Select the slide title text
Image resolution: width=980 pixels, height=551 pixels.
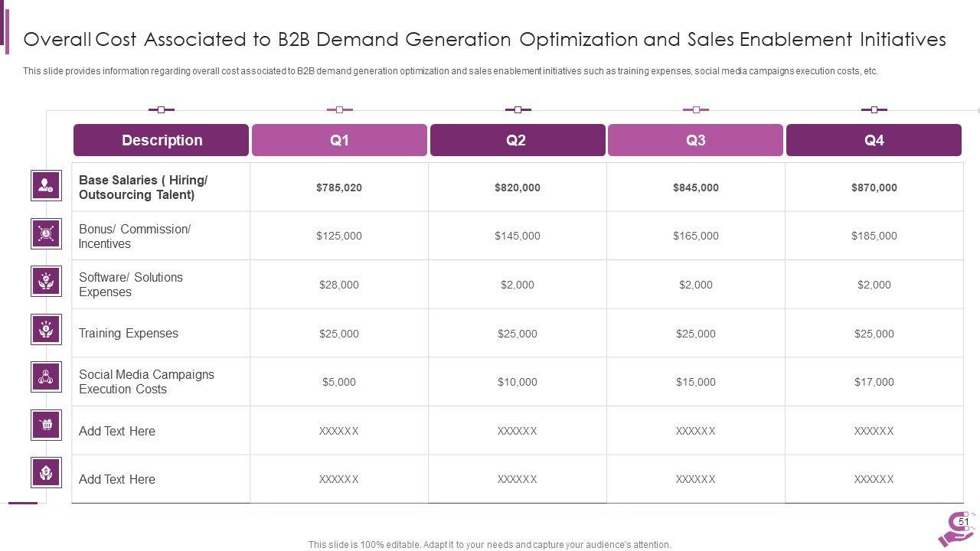click(x=485, y=40)
